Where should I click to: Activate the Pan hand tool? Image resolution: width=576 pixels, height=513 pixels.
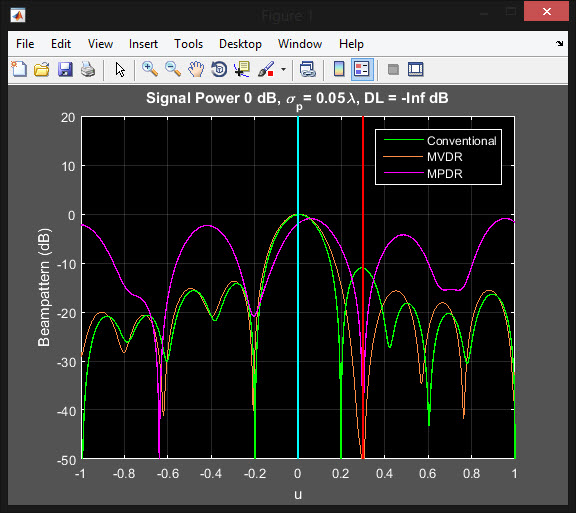(196, 69)
